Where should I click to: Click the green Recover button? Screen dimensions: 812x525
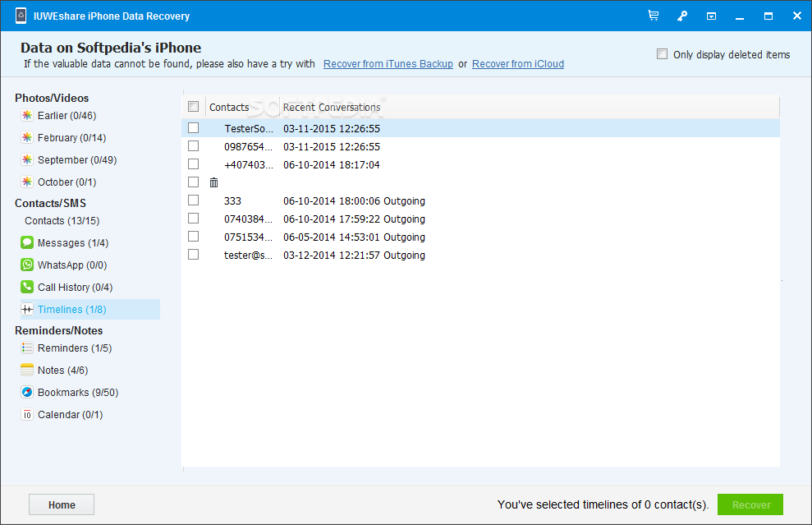pyautogui.click(x=750, y=504)
